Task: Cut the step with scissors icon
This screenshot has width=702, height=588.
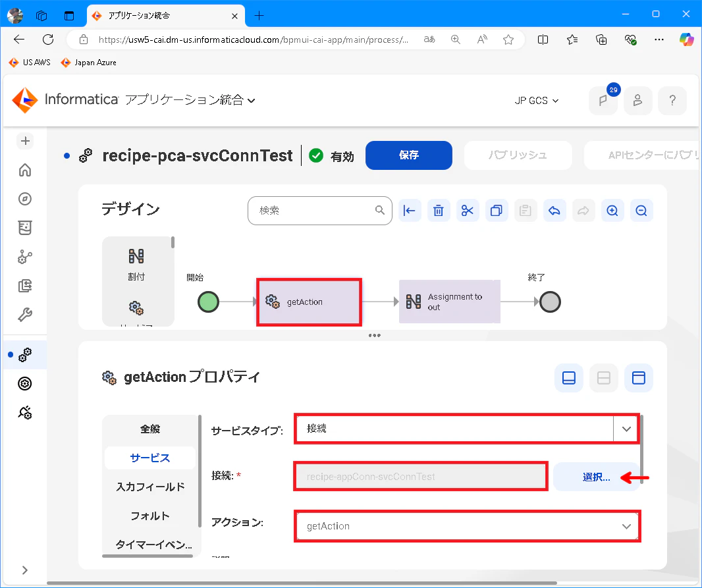Action: (468, 210)
